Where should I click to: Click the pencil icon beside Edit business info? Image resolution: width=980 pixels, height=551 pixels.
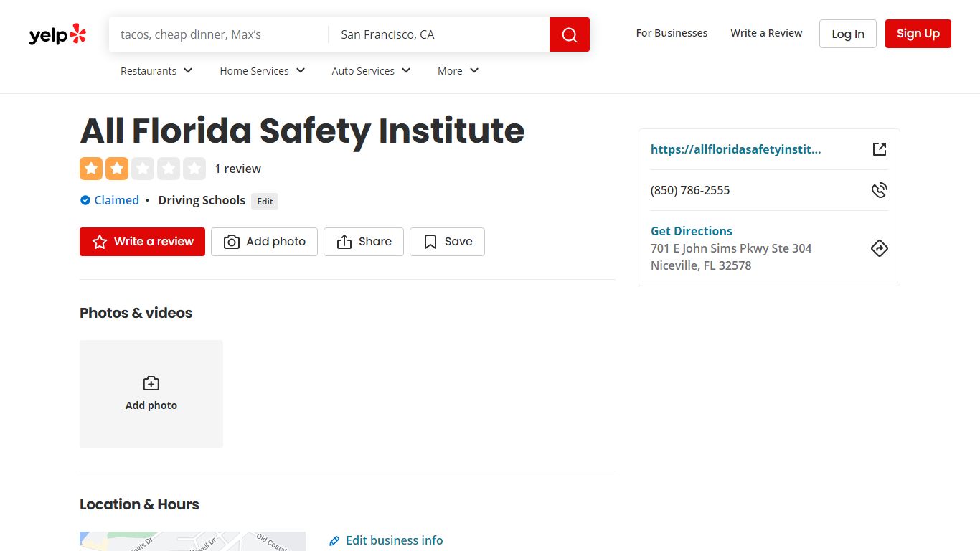[x=334, y=541]
